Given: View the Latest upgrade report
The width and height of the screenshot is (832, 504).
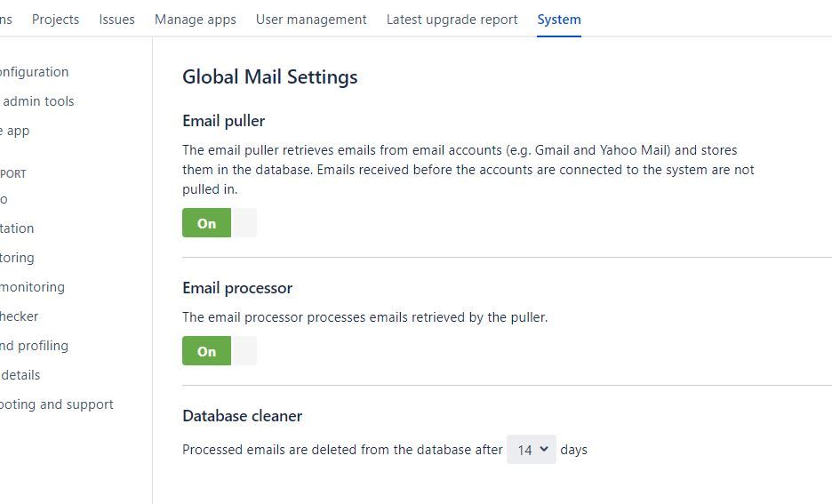Looking at the screenshot, I should click(x=452, y=20).
